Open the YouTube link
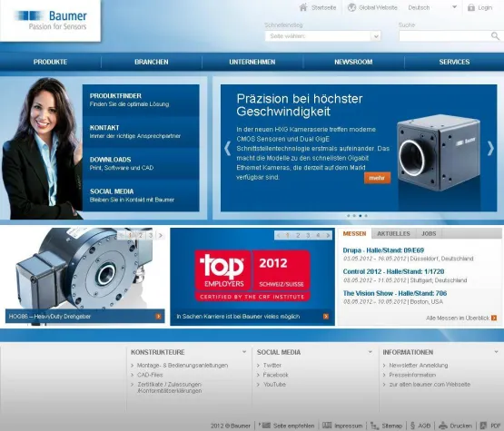Viewport: 504px width, 431px height. coord(274,385)
